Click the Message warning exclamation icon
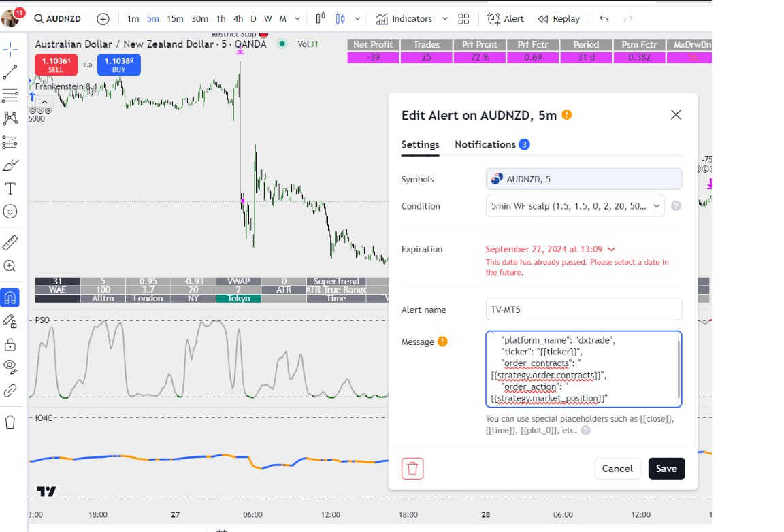784x532 pixels. 442,342
